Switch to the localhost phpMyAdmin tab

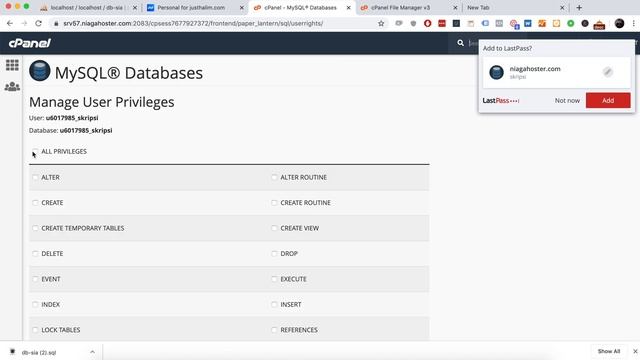(x=88, y=8)
